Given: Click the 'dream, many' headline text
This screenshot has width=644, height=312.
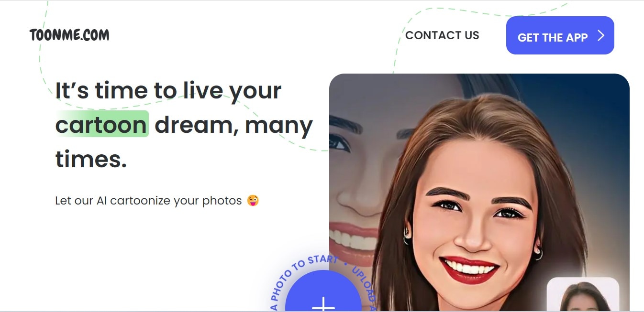Looking at the screenshot, I should tap(233, 125).
